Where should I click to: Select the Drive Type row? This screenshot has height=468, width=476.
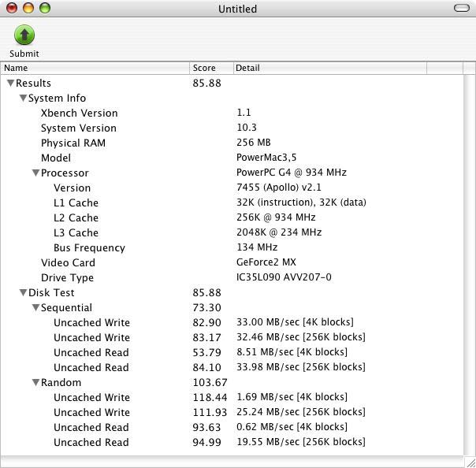pyautogui.click(x=67, y=278)
